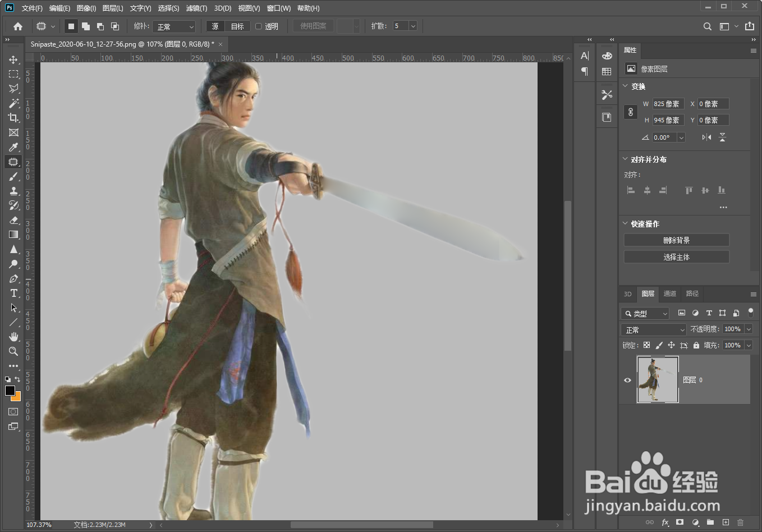Select the Magic Wand tool
This screenshot has height=532, width=762.
tap(13, 103)
